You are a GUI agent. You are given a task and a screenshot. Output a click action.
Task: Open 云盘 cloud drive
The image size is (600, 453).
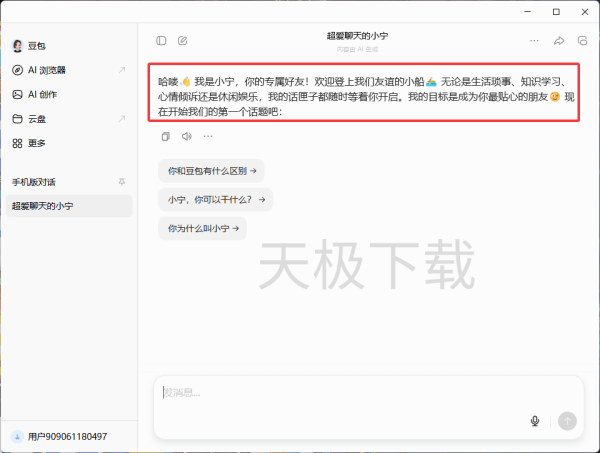click(x=38, y=119)
